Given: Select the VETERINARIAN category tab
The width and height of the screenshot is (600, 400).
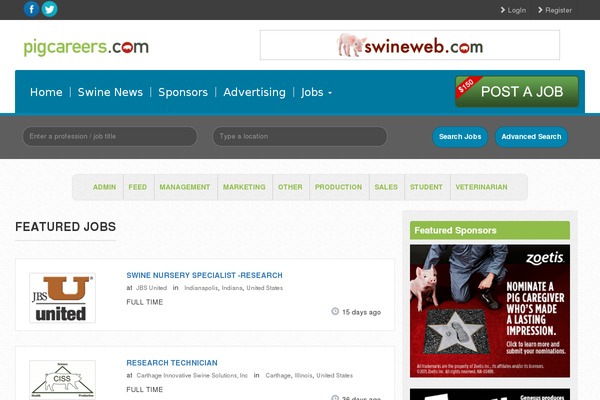Looking at the screenshot, I should [x=481, y=187].
